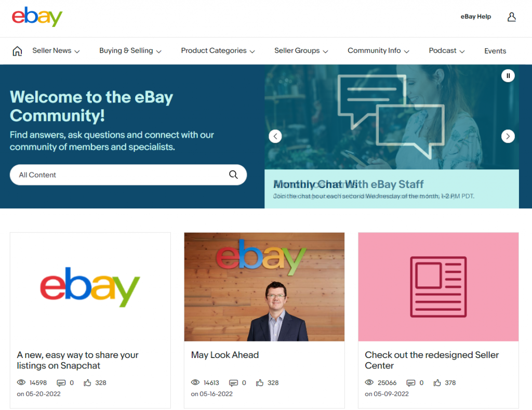Click the thumbs-up icon on Snapchat article
Image resolution: width=532 pixels, height=410 pixels.
pos(87,383)
